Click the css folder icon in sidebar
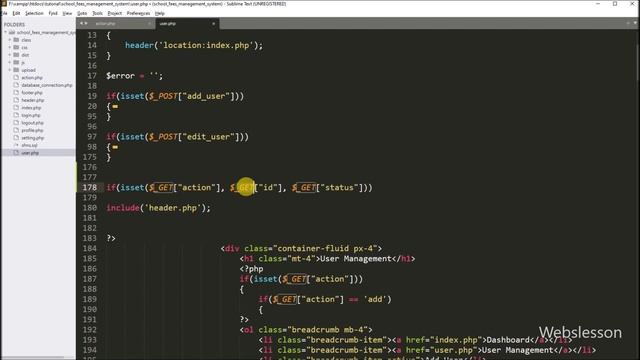The width and height of the screenshot is (640, 360). pos(16,47)
